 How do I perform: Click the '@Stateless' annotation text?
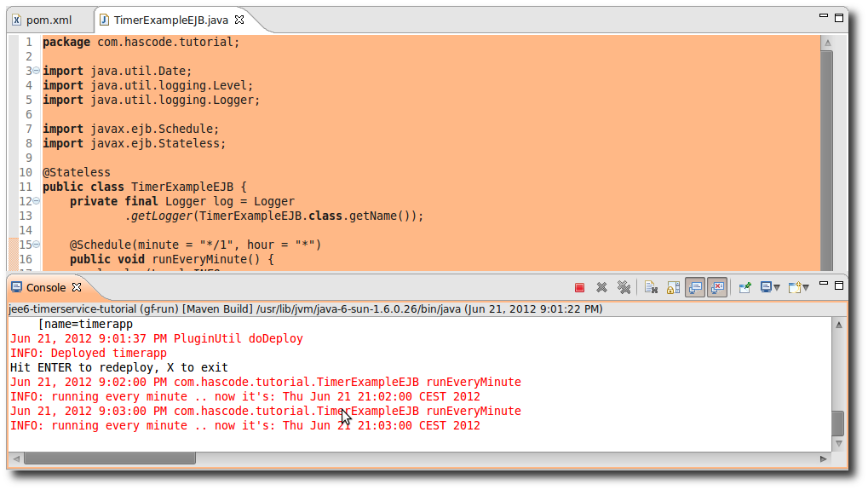77,172
